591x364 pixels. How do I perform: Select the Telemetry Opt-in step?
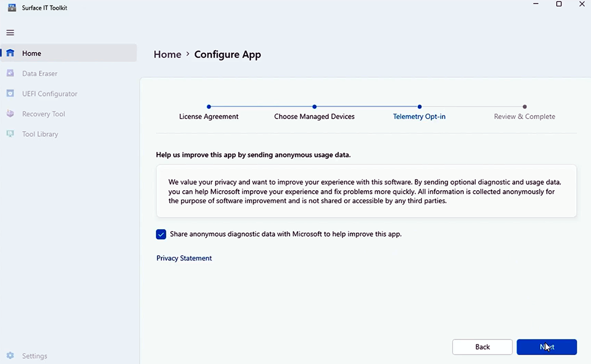(x=419, y=107)
